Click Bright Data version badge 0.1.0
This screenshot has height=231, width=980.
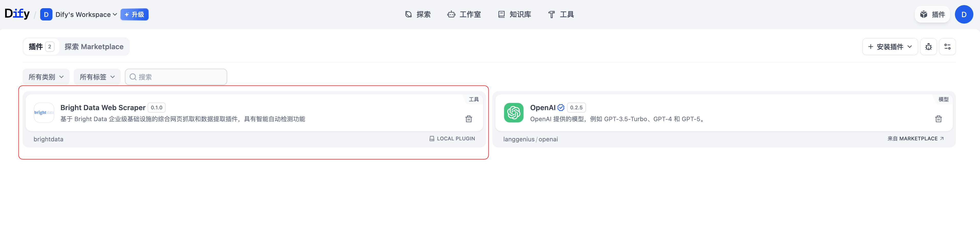click(156, 108)
